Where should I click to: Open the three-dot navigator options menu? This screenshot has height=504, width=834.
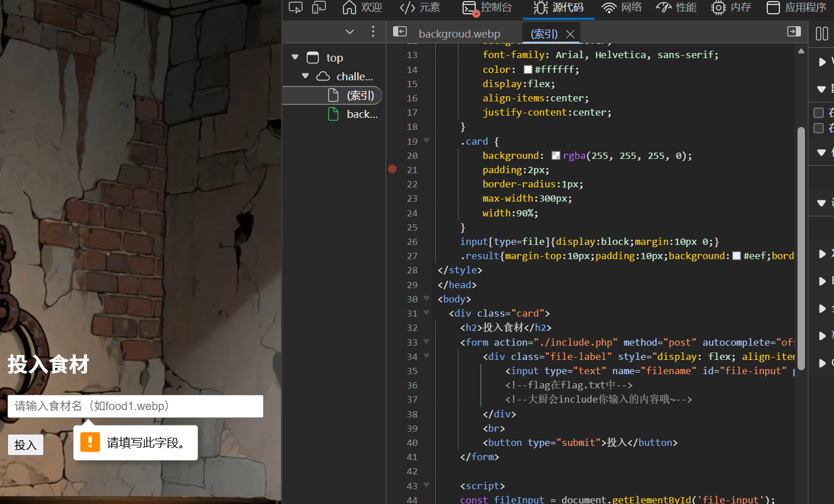coord(373,32)
